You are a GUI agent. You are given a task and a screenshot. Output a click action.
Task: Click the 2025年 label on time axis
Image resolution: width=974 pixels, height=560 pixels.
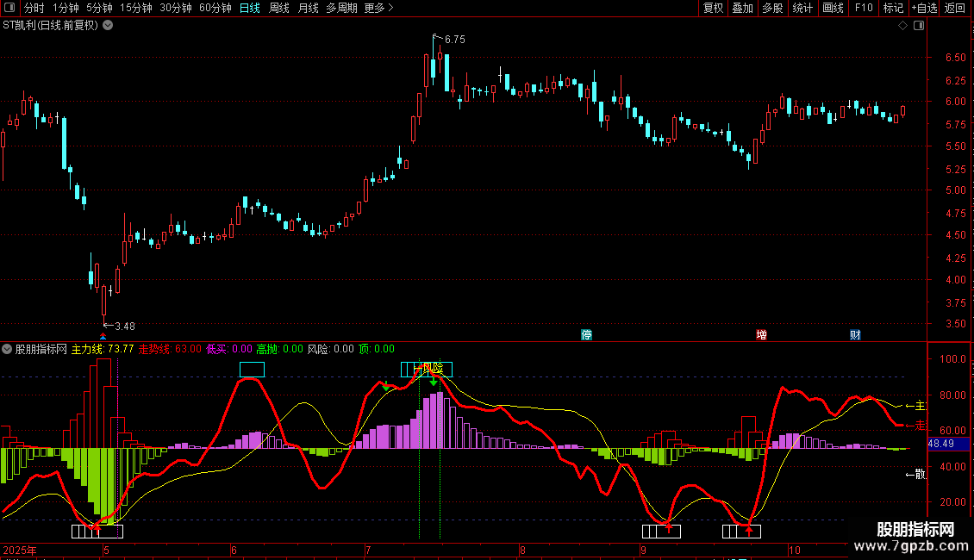pyautogui.click(x=19, y=550)
